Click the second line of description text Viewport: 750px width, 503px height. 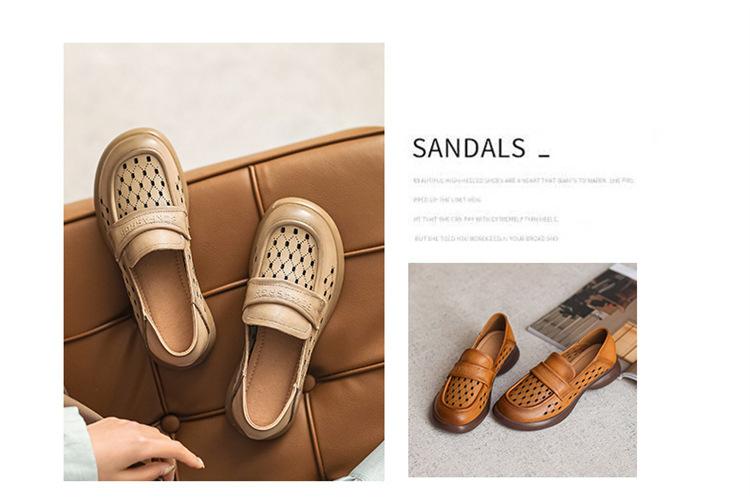point(447,200)
